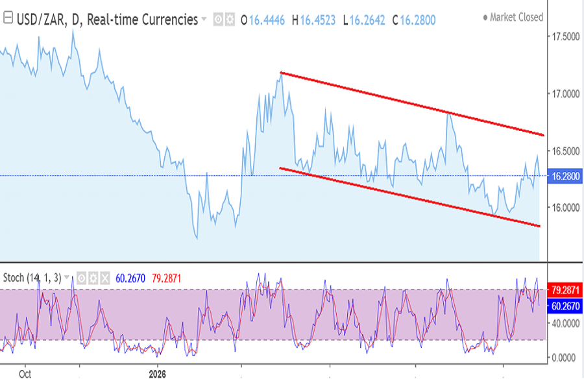Screen dimensions: 584x392
Task: Click the 17.0000 price axis label
Action: click(x=566, y=93)
